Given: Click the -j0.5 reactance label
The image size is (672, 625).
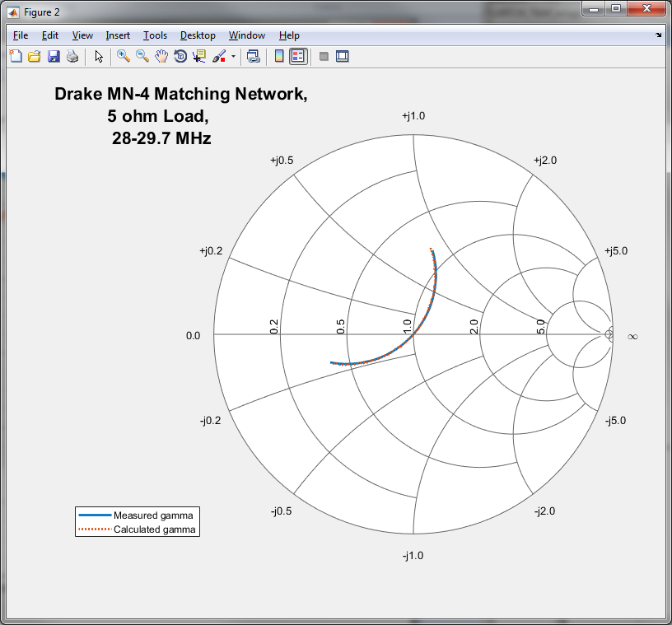Looking at the screenshot, I should point(281,511).
